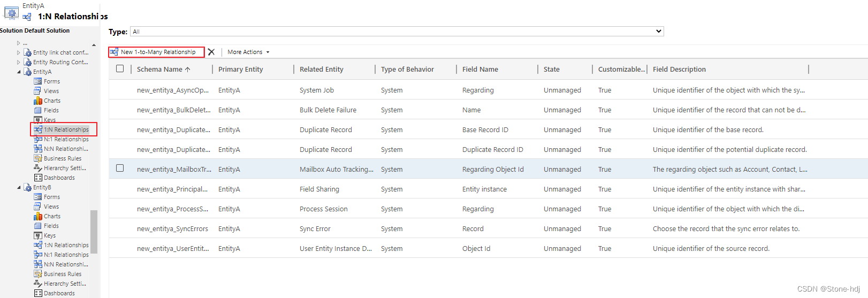
Task: Select N:1 Relationships under EntityB
Action: (66, 255)
